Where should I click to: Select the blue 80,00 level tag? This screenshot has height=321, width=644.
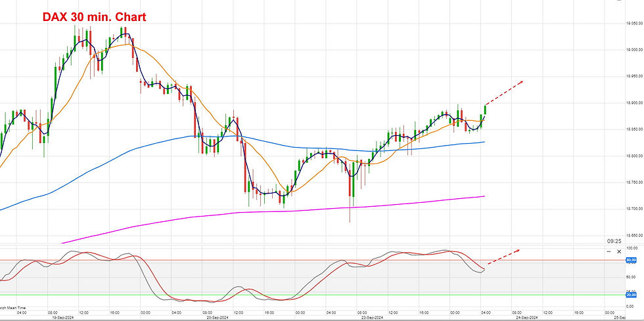tap(631, 260)
